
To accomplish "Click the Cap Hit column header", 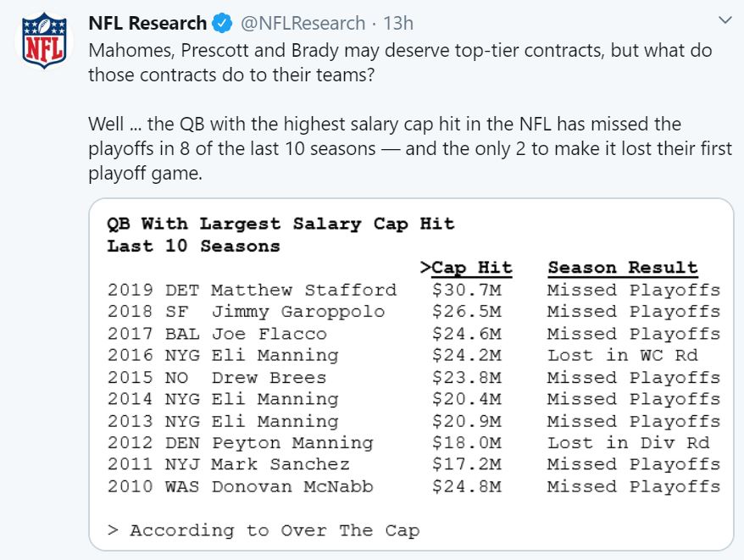I will pyautogui.click(x=469, y=267).
